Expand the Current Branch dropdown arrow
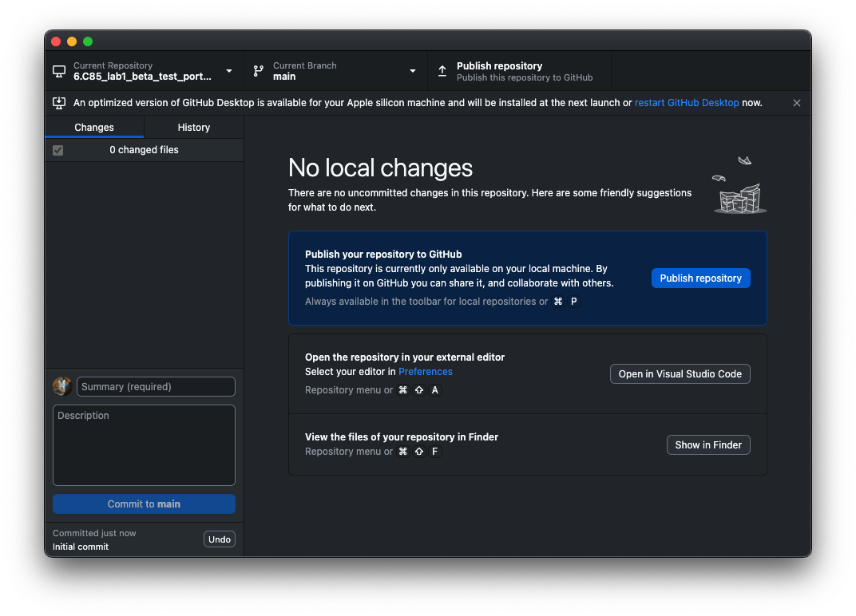Screen dimensions: 856x616 point(413,71)
